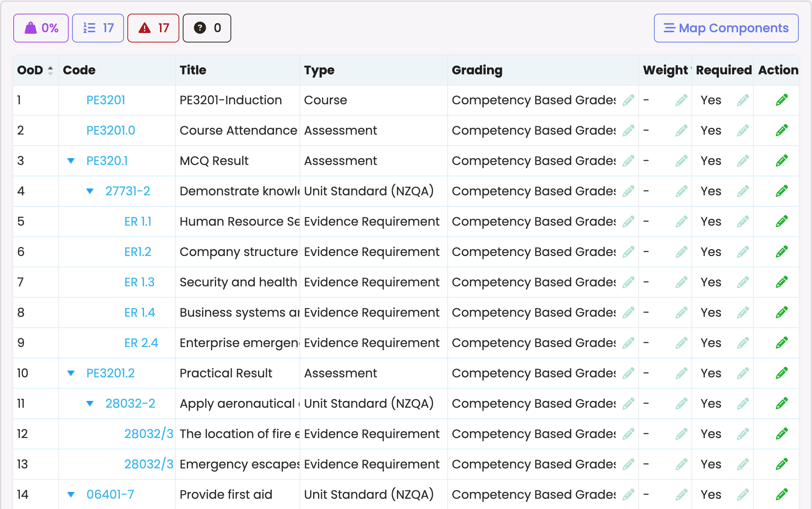The height and width of the screenshot is (509, 812).
Task: Collapse the PE3201.2 tree arrow
Action: click(x=71, y=373)
